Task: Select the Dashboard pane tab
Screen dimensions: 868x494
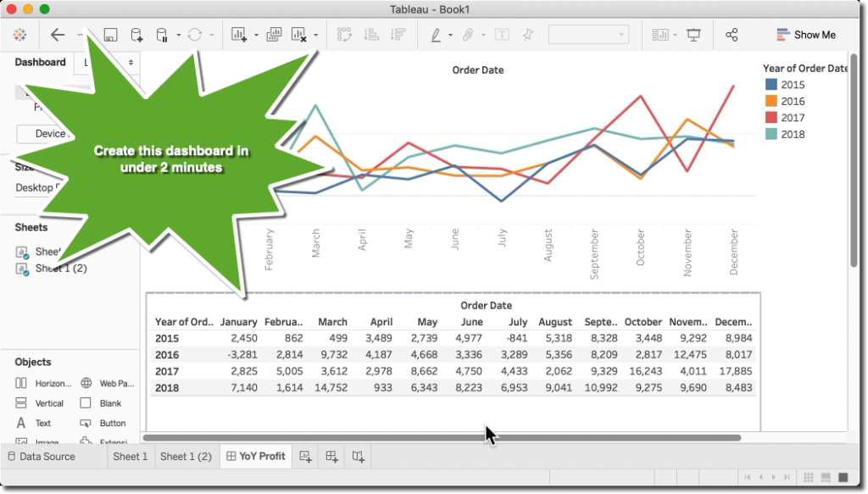Action: [40, 62]
